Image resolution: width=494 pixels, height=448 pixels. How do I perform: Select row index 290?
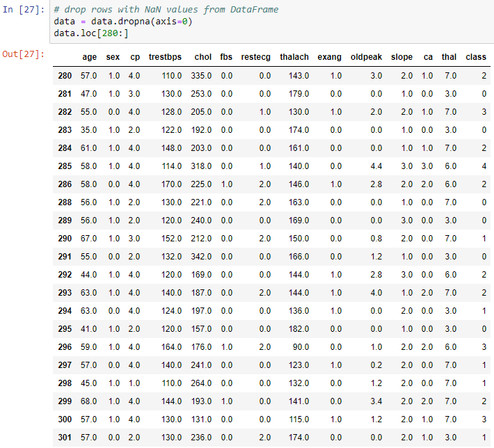click(x=65, y=239)
